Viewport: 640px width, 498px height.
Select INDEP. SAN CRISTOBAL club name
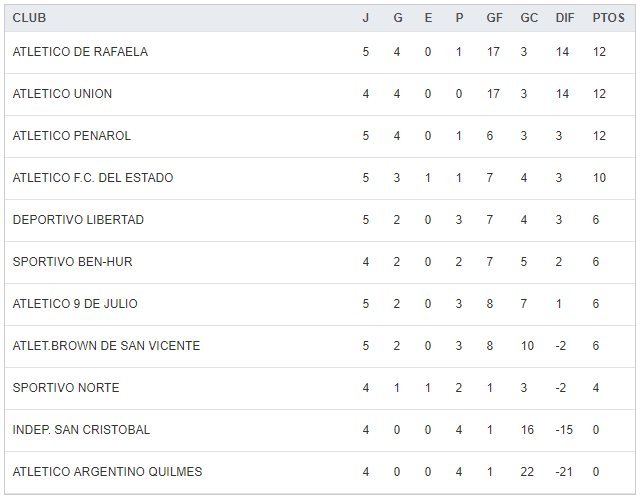tap(81, 430)
